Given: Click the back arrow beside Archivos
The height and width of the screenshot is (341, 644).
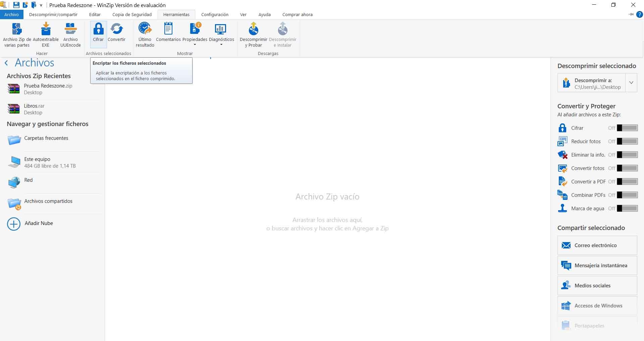Looking at the screenshot, I should 6,63.
